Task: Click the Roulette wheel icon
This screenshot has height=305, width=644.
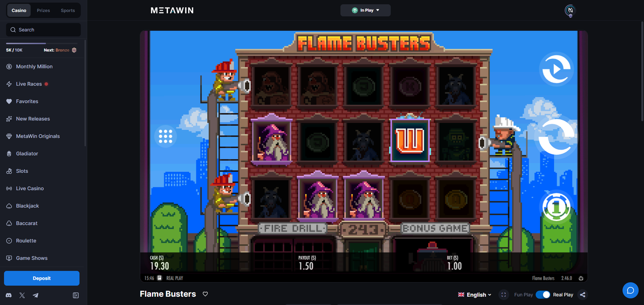Action: [9, 241]
